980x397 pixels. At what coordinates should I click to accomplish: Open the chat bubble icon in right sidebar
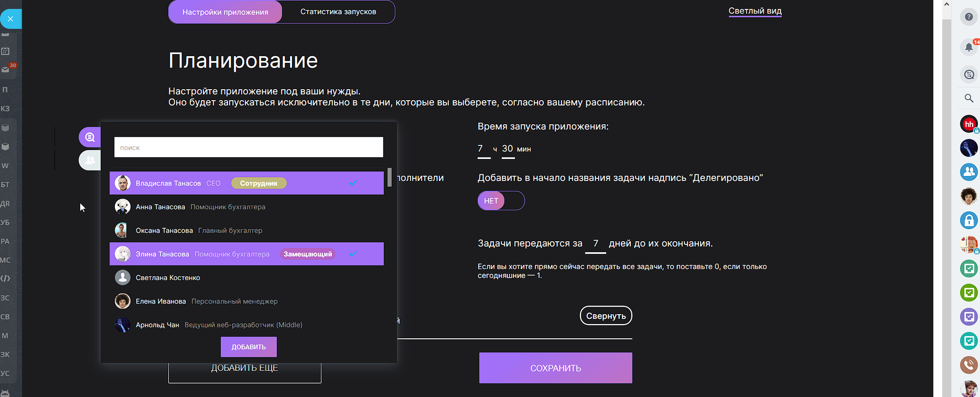[968, 74]
